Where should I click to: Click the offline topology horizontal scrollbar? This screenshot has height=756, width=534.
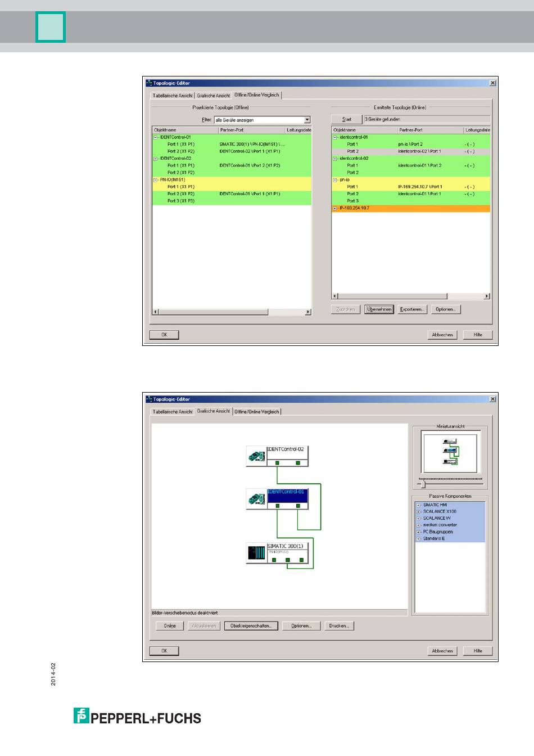tap(232, 312)
